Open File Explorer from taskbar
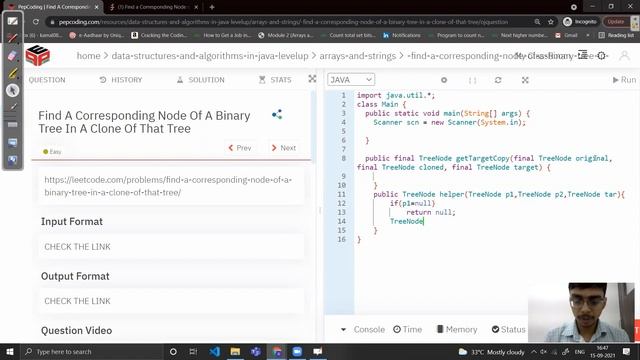Image resolution: width=640 pixels, height=360 pixels. coord(235,351)
